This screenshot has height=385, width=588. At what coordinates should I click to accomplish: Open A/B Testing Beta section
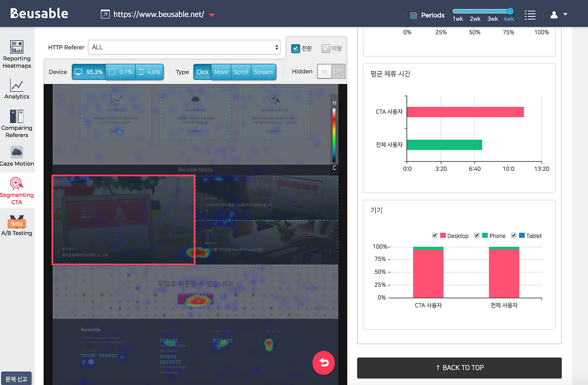click(x=17, y=226)
